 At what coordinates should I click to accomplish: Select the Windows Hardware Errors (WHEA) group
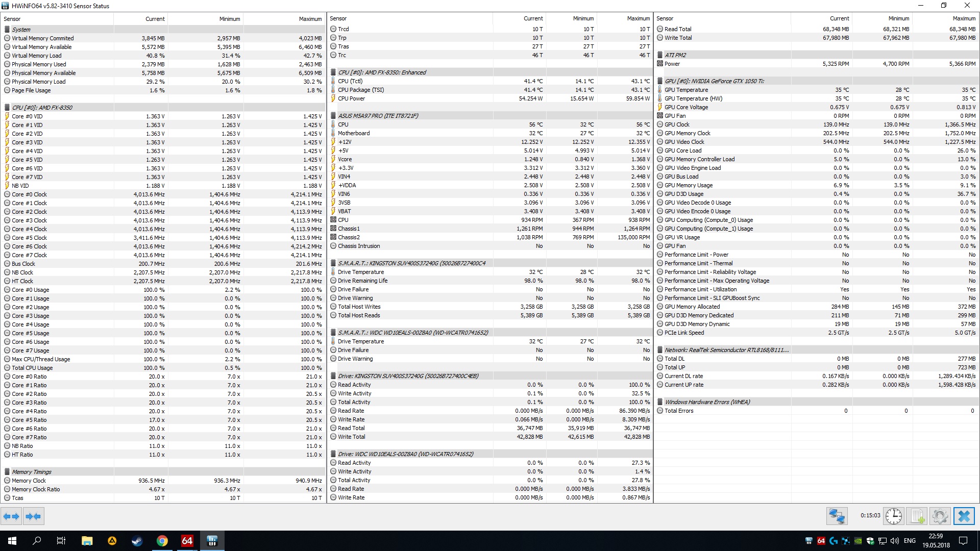[x=707, y=402]
